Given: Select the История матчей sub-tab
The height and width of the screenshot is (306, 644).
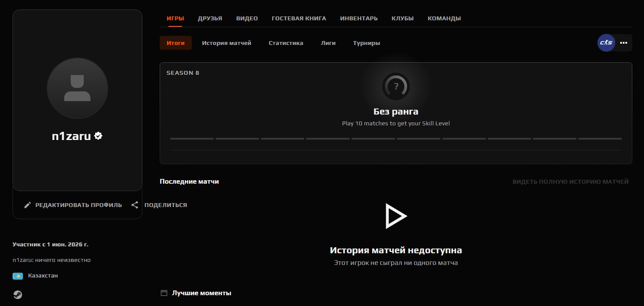Looking at the screenshot, I should (x=226, y=43).
